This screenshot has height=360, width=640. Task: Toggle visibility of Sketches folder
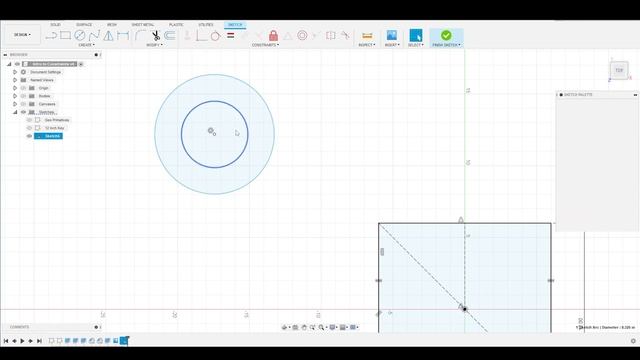[23, 112]
